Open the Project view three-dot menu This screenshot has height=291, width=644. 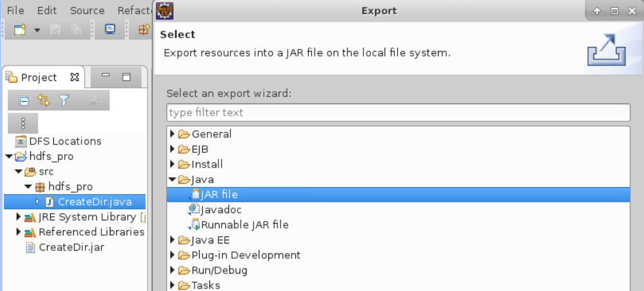click(23, 123)
